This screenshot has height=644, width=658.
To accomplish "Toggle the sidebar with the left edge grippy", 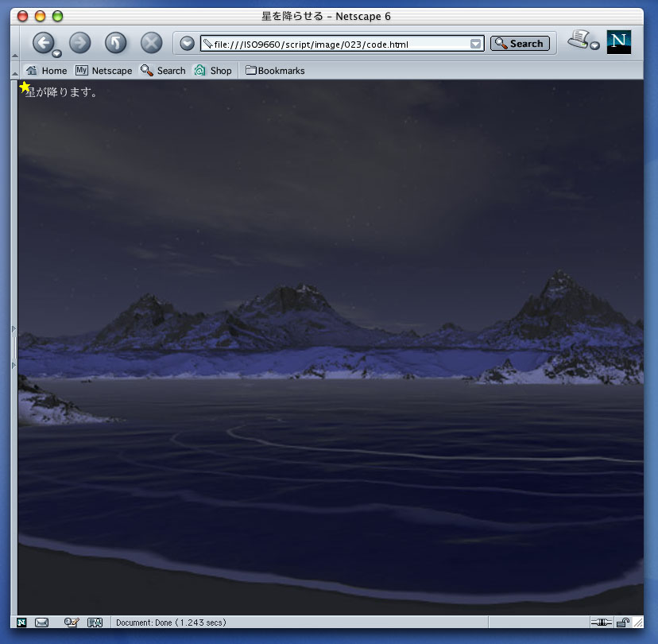I will click(14, 347).
